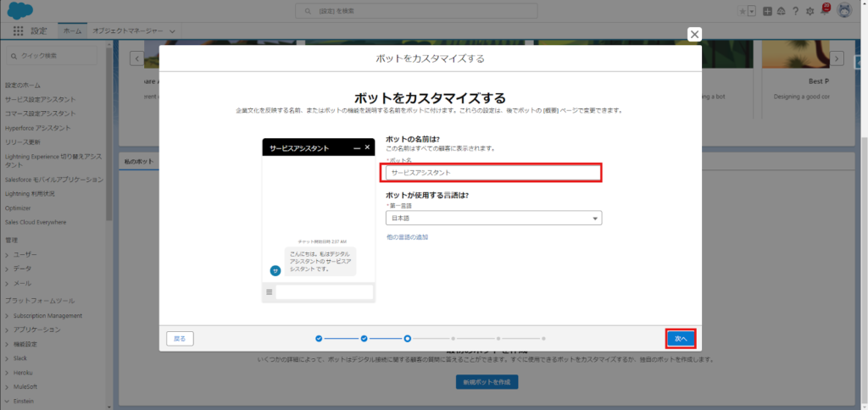The image size is (868, 410).
Task: Expand the アプリケーション tree node
Action: coord(7,330)
